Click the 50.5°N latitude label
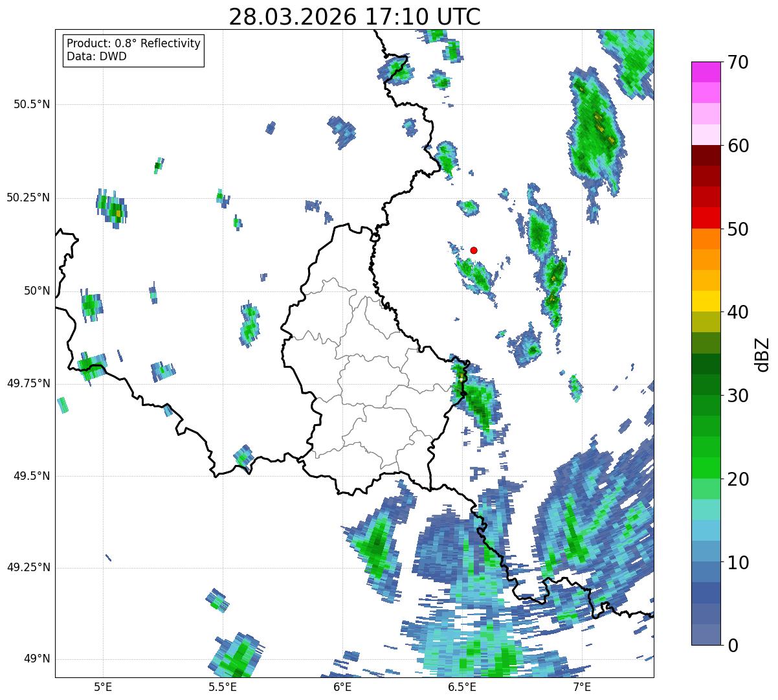This screenshot has width=778, height=700. [32, 105]
